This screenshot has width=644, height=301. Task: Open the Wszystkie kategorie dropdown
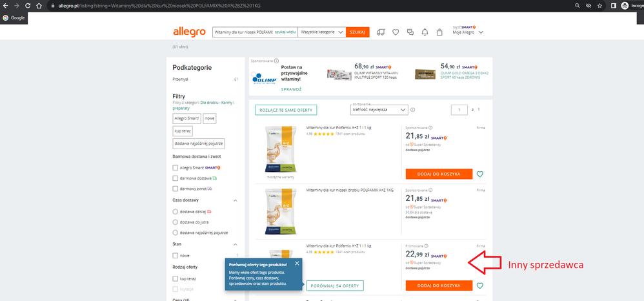tap(321, 32)
